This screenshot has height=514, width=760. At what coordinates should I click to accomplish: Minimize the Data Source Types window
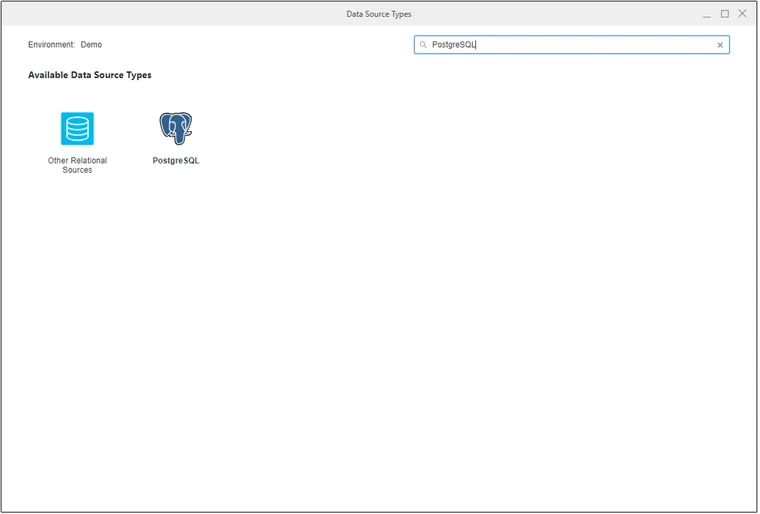(707, 14)
